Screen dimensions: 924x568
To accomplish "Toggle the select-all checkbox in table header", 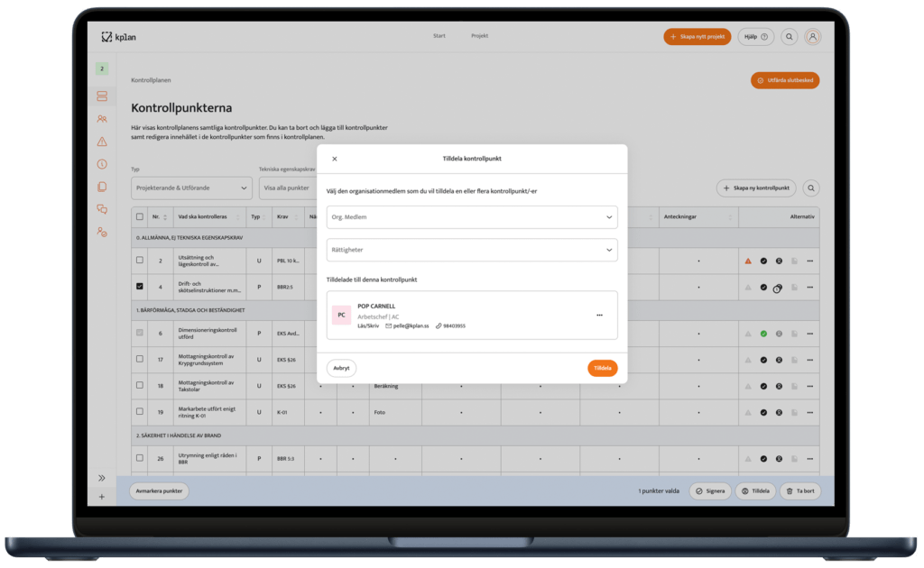I will pyautogui.click(x=139, y=216).
